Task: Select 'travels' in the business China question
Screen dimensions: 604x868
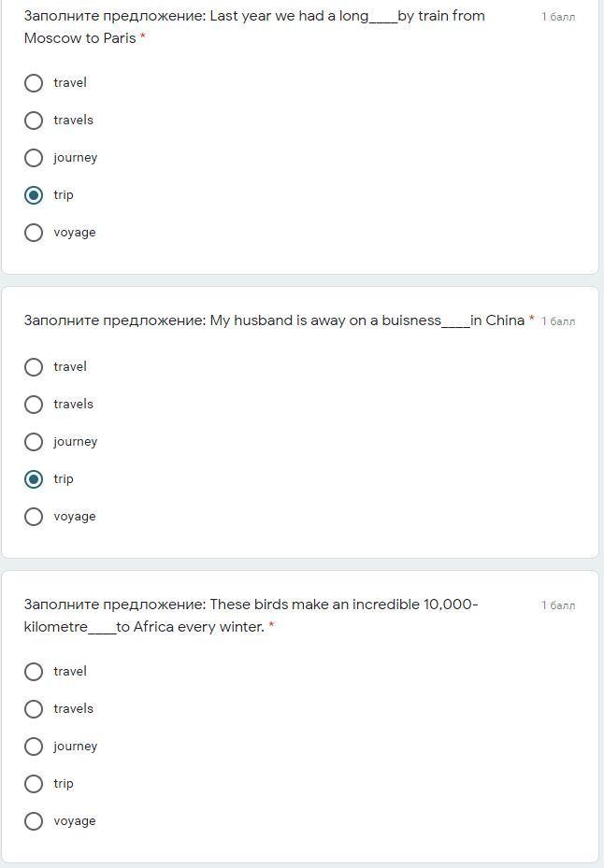Action: 34,405
